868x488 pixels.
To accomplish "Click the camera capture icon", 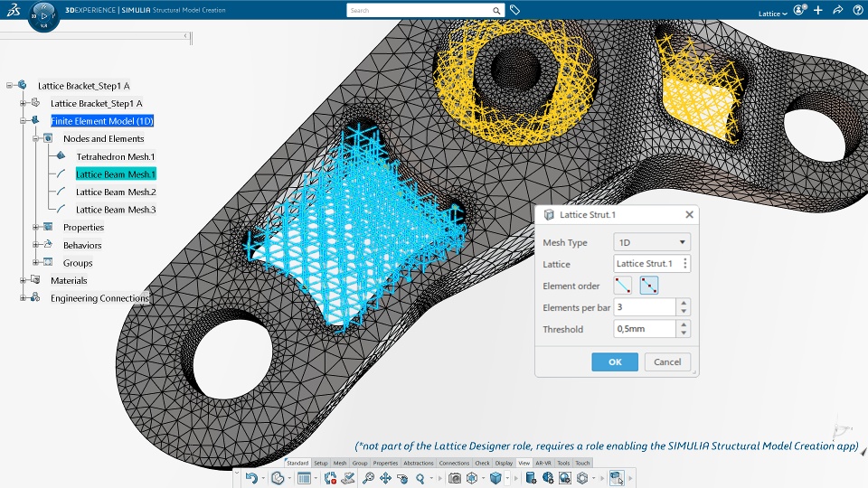I will coord(455,478).
